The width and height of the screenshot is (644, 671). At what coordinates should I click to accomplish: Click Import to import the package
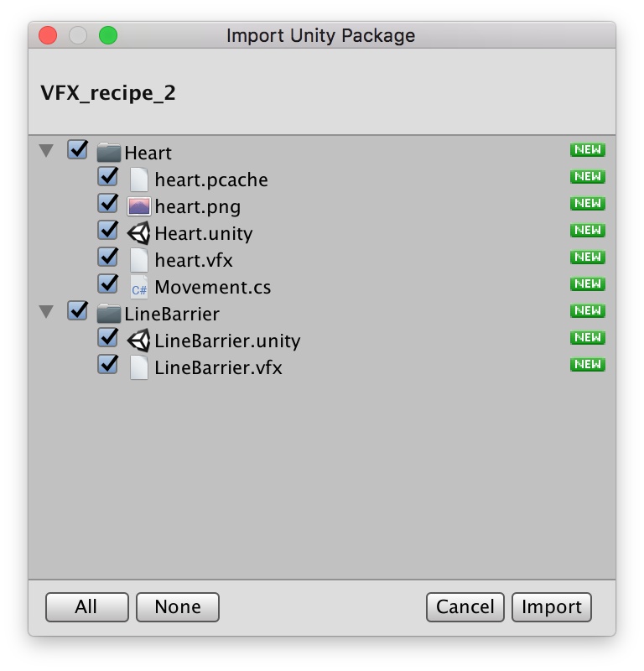point(551,607)
